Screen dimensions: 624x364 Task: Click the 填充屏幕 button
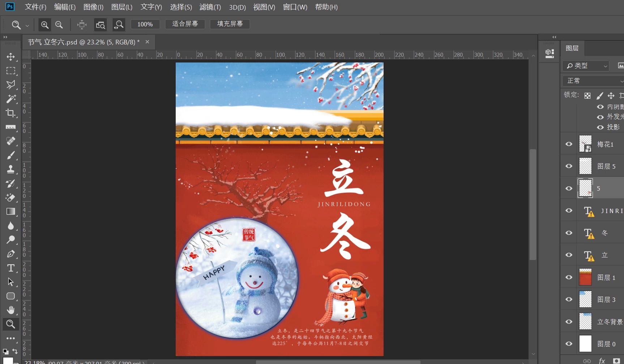(x=230, y=24)
